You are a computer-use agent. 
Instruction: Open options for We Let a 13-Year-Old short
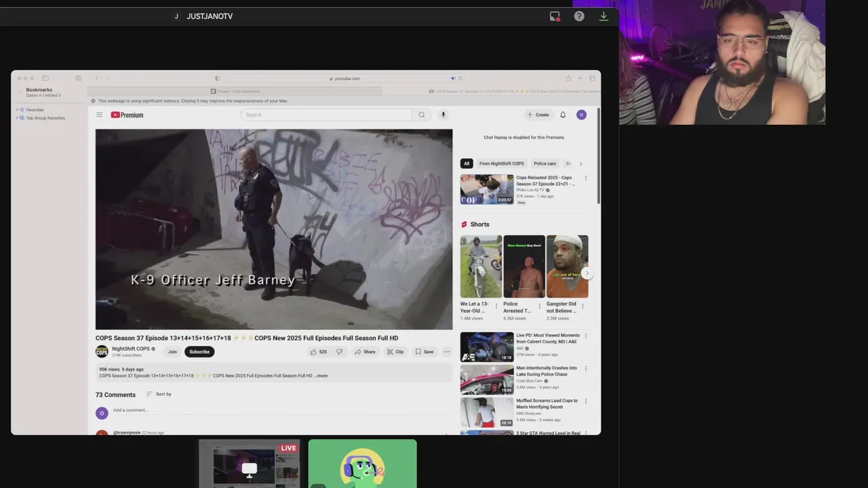pyautogui.click(x=496, y=306)
